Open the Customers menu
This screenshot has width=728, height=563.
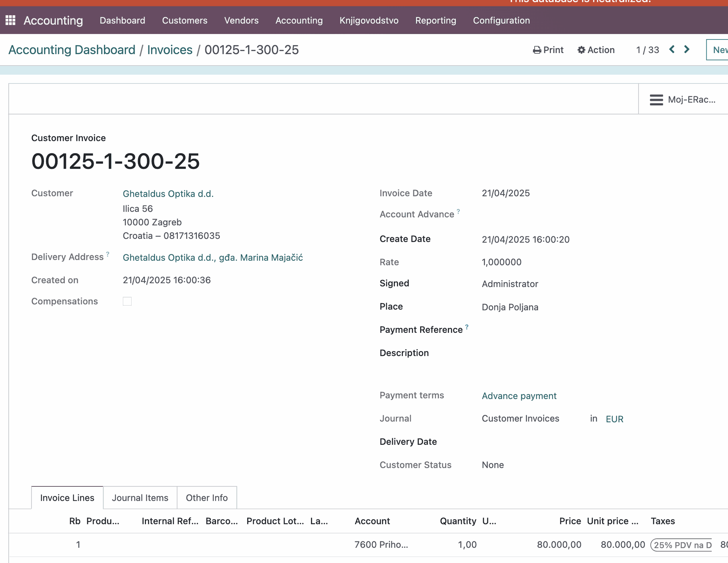185,20
